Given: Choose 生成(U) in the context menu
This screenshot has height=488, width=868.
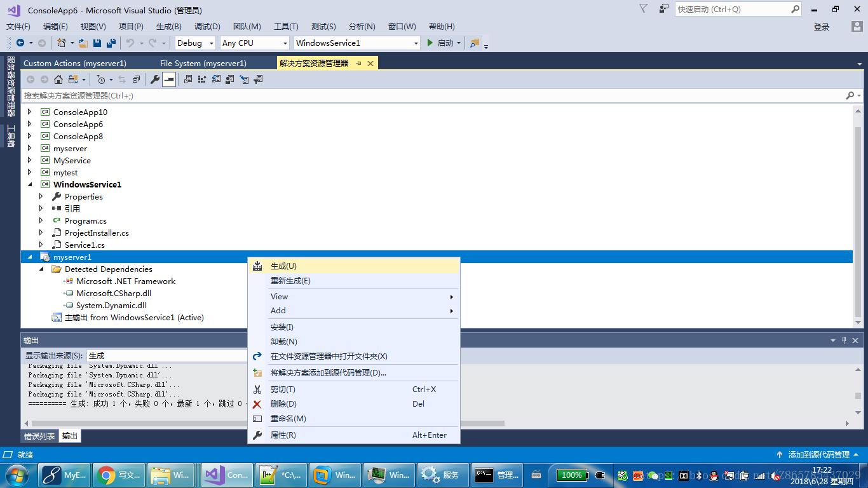Looking at the screenshot, I should (353, 266).
